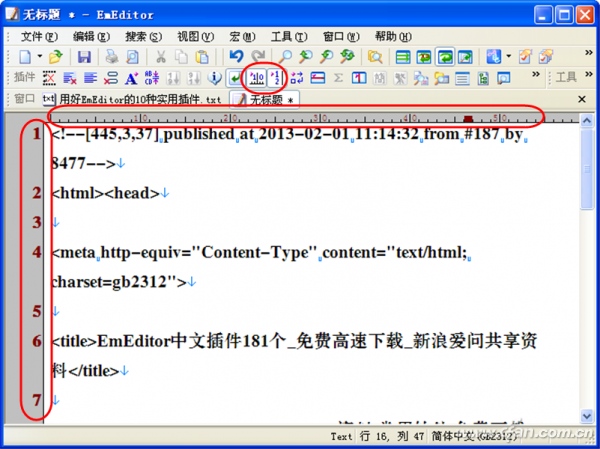This screenshot has width=600, height=449.
Task: Click the Paste clipboard icon
Action: (x=202, y=57)
